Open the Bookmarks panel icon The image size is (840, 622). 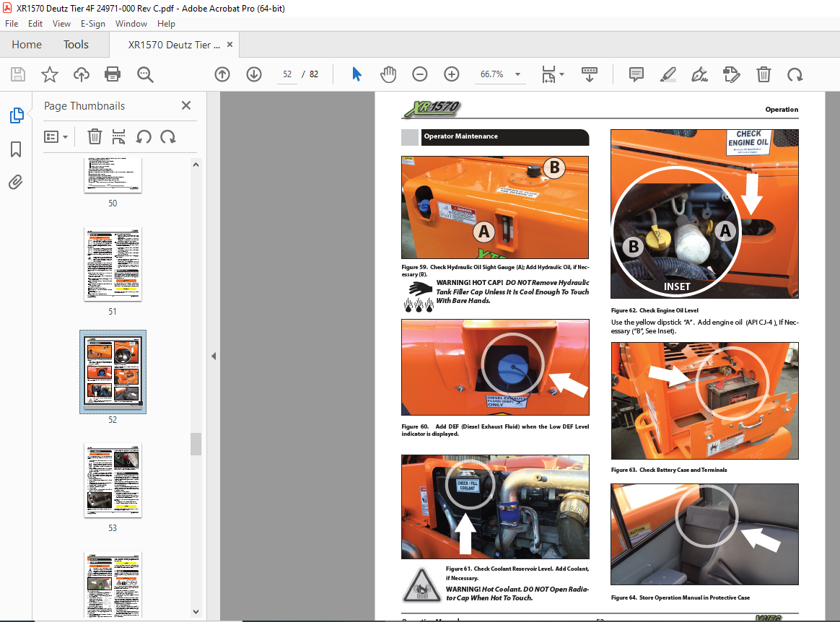click(16, 149)
